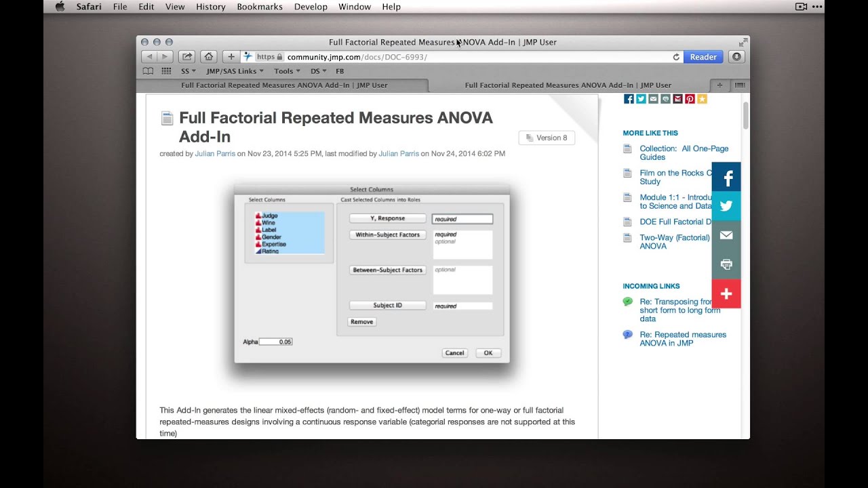Click the yellow star favorites icon
Screen dimensions: 868x488
[x=702, y=99]
